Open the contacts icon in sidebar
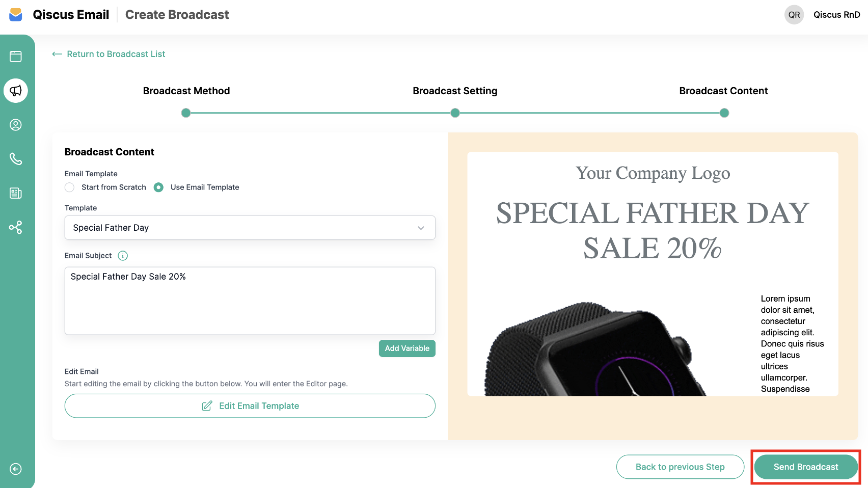Viewport: 868px width, 488px height. pos(16,125)
